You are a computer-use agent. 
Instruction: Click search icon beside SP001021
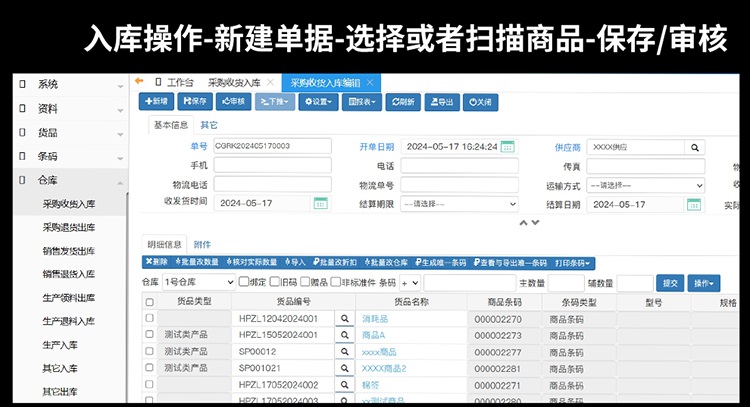click(344, 368)
